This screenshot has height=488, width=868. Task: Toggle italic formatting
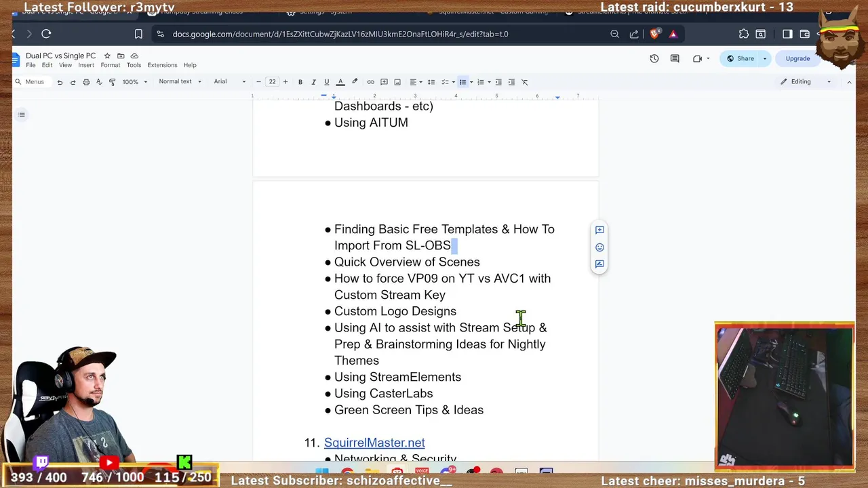pyautogui.click(x=313, y=82)
